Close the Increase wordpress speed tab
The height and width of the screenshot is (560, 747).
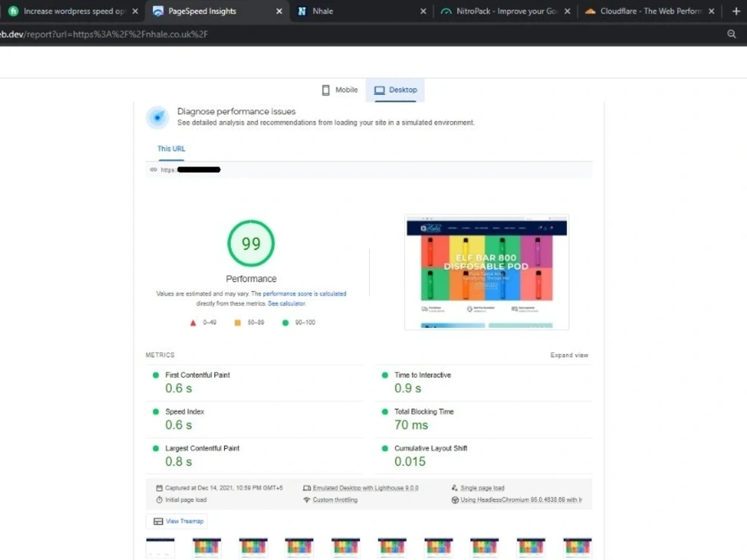point(135,11)
